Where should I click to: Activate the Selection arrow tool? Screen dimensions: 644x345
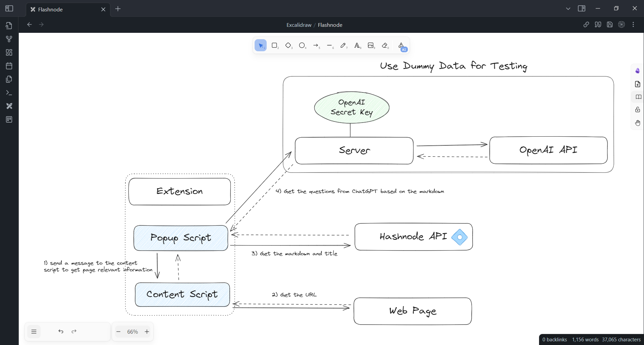coord(261,46)
